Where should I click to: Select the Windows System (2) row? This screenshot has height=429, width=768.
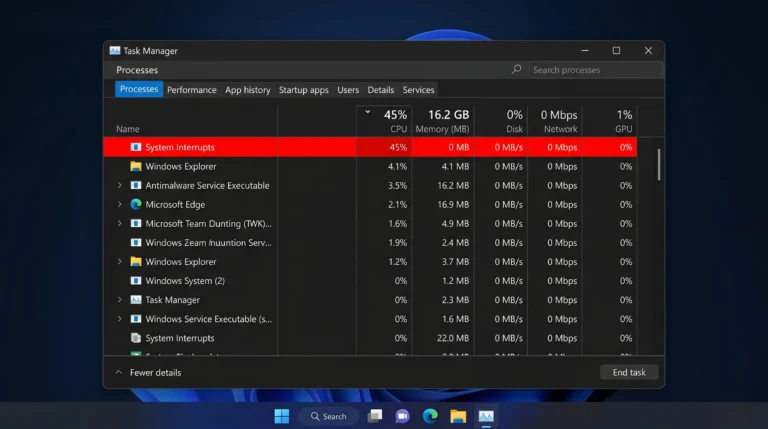click(370, 281)
